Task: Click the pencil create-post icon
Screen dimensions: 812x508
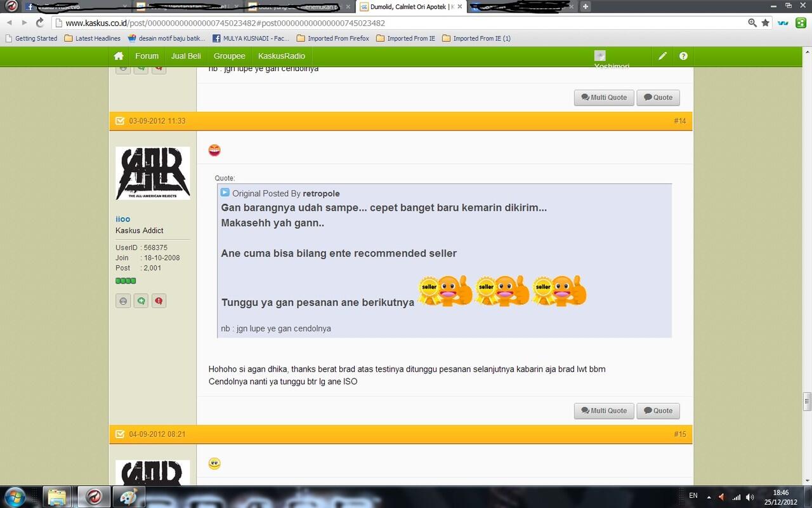Action: 662,56
